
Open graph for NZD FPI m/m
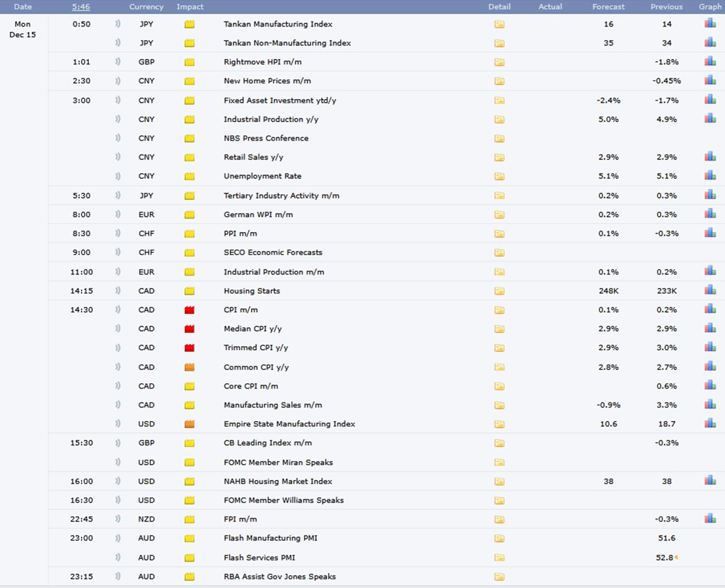pyautogui.click(x=710, y=518)
